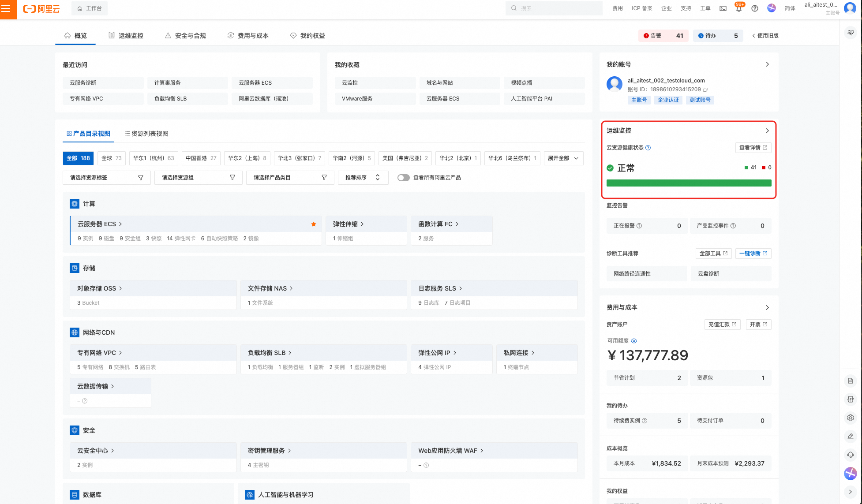Click the star favorite icon on 云服务器 ECS
Screen dimensions: 862x504
[x=314, y=224]
